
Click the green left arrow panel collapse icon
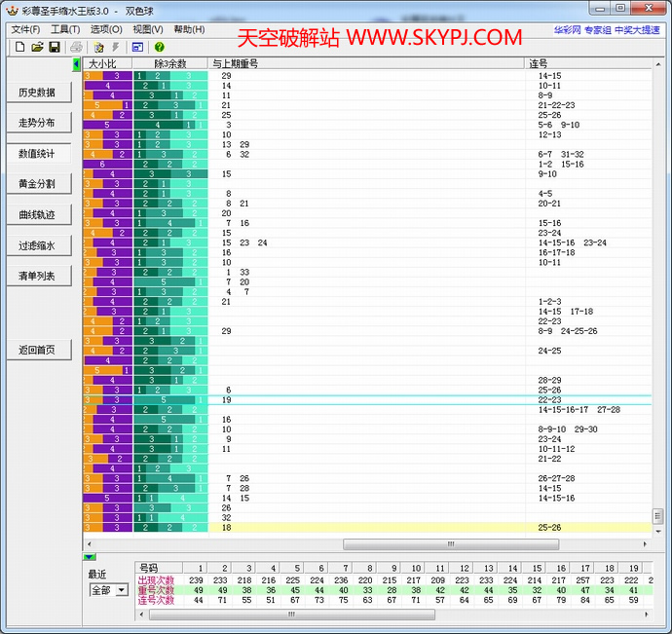[x=77, y=63]
